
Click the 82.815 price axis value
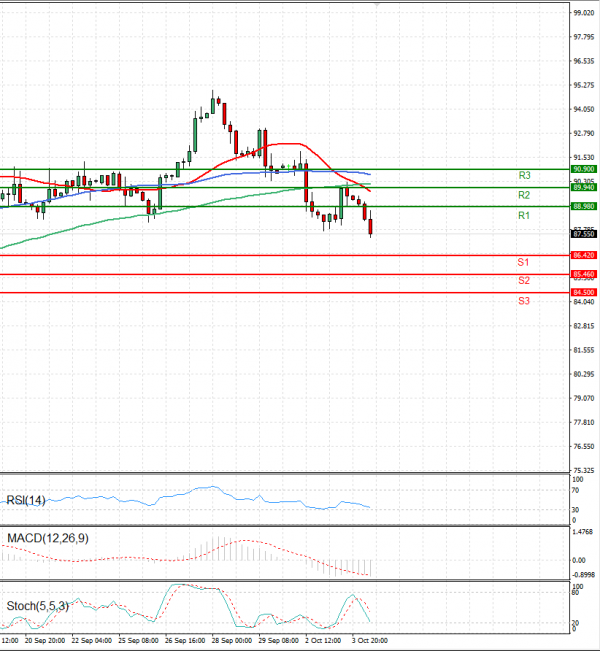(584, 326)
